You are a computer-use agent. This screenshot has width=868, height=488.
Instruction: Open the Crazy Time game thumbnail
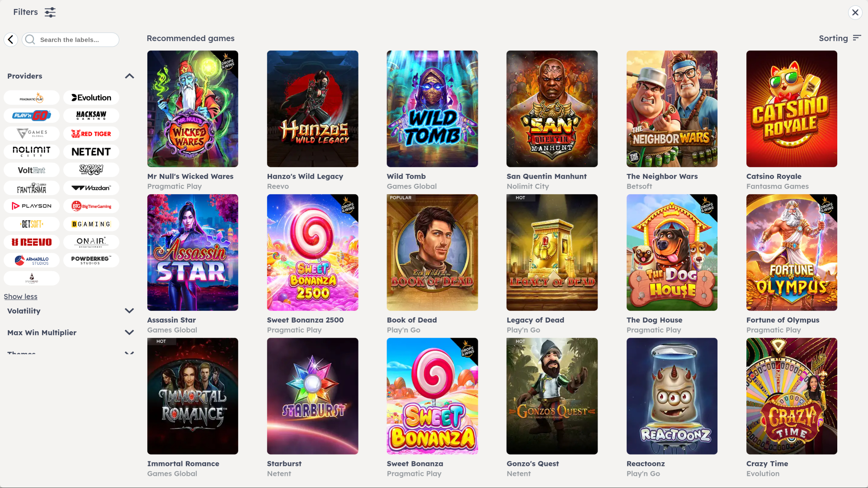792,396
